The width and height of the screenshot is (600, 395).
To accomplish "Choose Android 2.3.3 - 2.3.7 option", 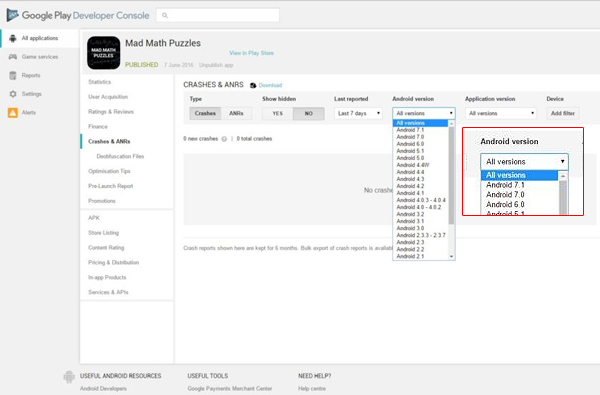I will pyautogui.click(x=420, y=235).
